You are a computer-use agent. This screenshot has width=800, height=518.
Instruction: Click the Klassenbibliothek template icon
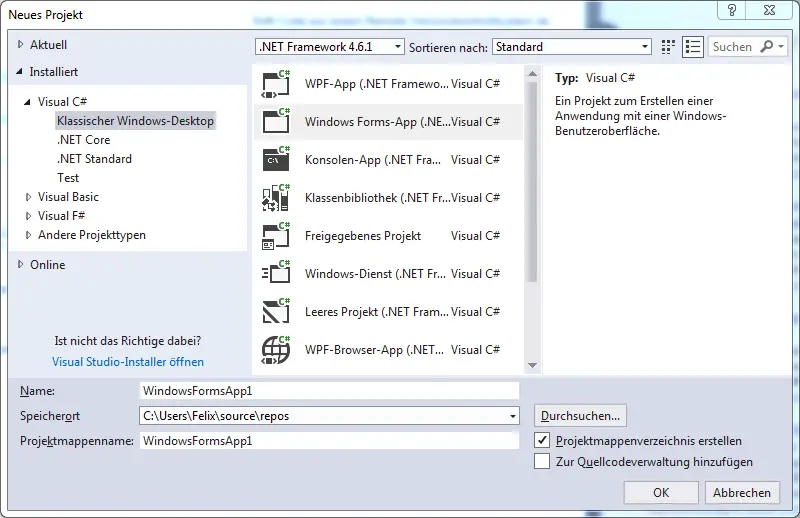[x=276, y=198]
